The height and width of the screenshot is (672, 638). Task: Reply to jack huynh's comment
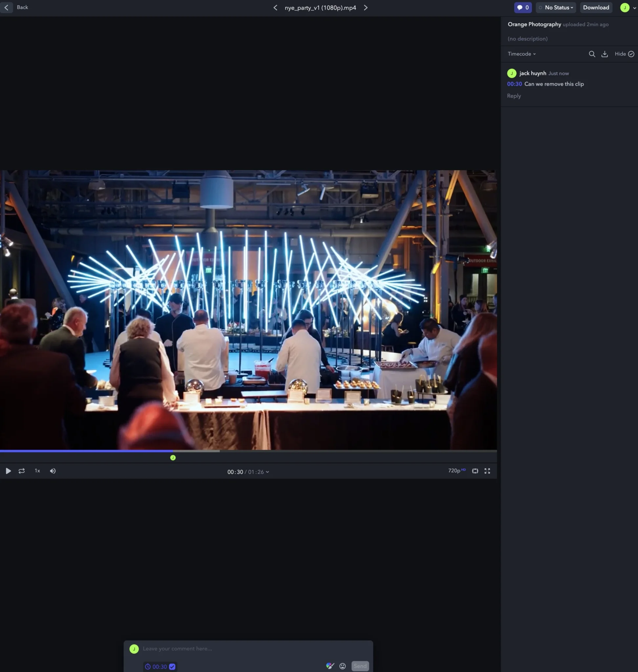pos(514,96)
